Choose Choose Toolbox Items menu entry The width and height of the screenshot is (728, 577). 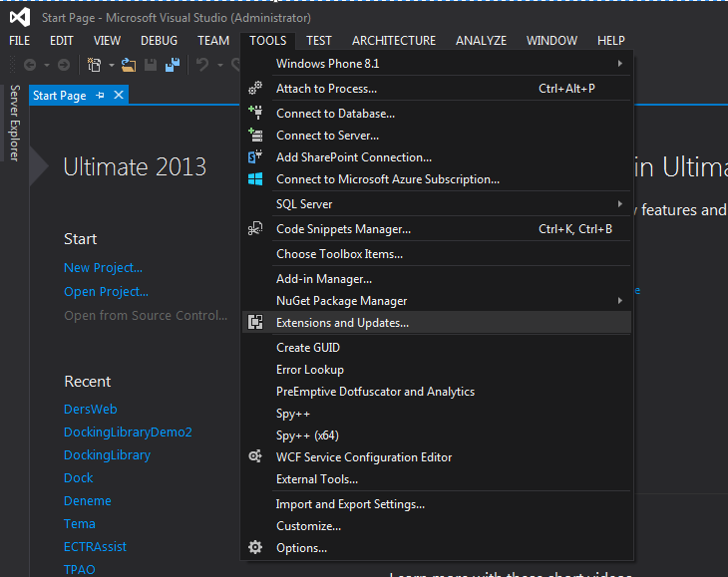click(x=437, y=254)
